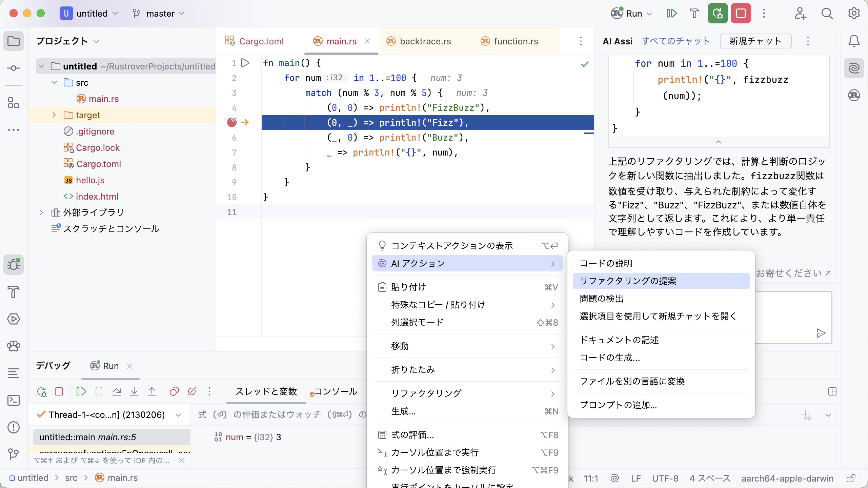868x488 pixels.
Task: Click the Build hammer in top toolbar
Action: point(694,14)
